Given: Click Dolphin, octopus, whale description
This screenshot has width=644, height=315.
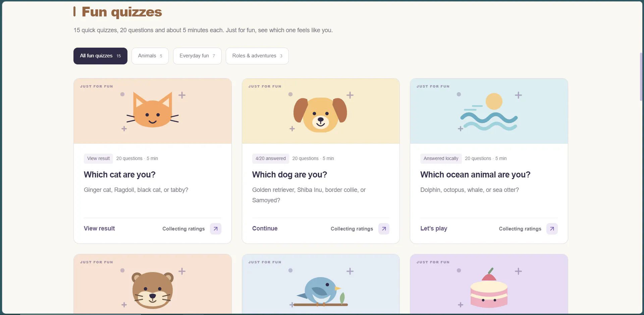Looking at the screenshot, I should pyautogui.click(x=470, y=190).
